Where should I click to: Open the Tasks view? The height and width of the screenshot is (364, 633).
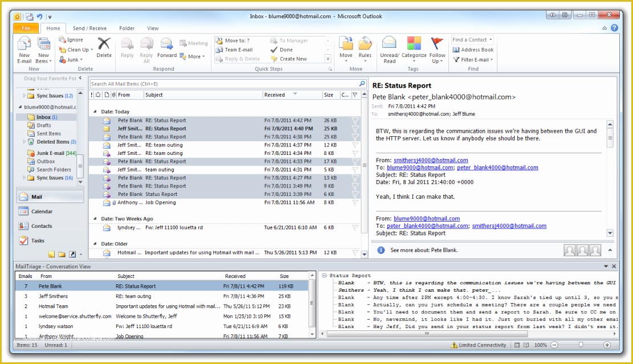(x=50, y=240)
